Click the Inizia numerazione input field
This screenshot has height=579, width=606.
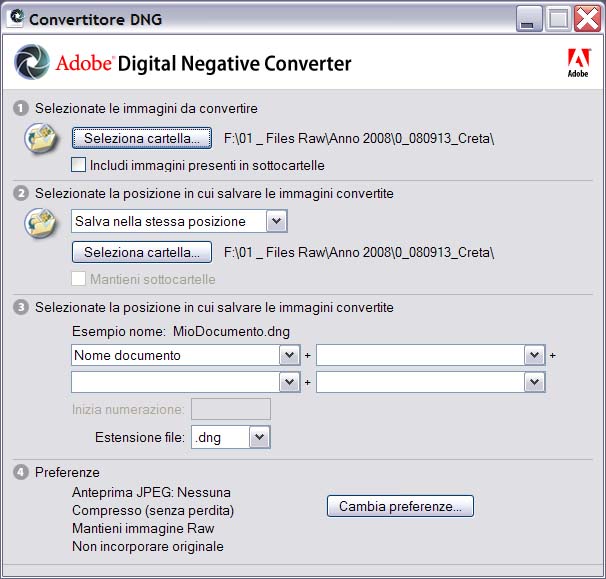[x=231, y=409]
